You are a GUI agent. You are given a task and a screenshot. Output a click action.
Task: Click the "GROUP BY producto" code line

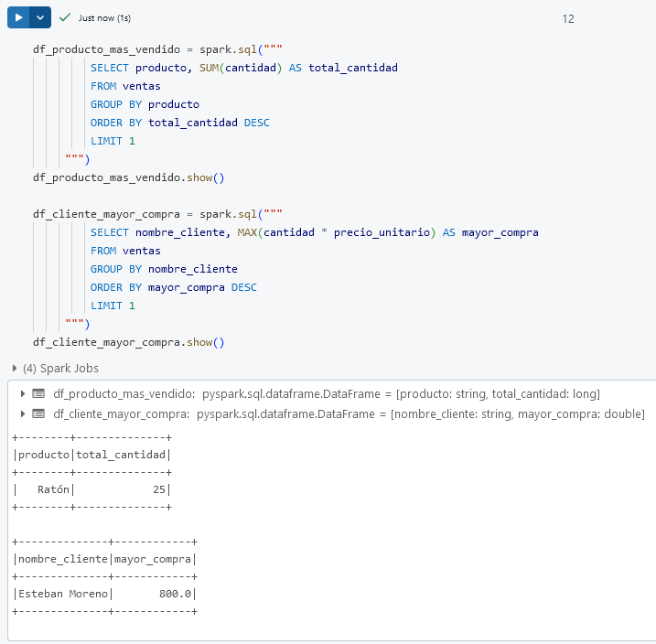[145, 104]
